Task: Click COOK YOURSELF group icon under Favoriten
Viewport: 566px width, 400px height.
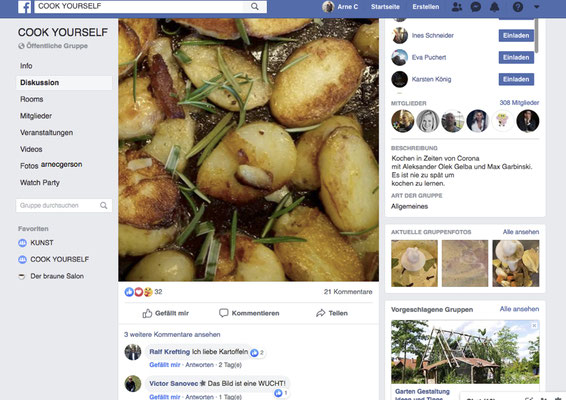Action: click(22, 260)
